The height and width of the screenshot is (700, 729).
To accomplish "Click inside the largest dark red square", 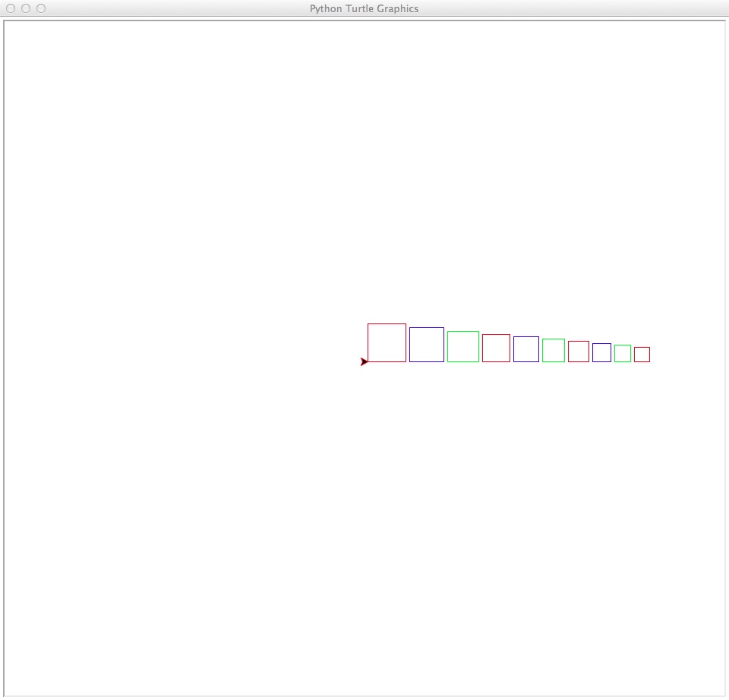I will coord(387,342).
